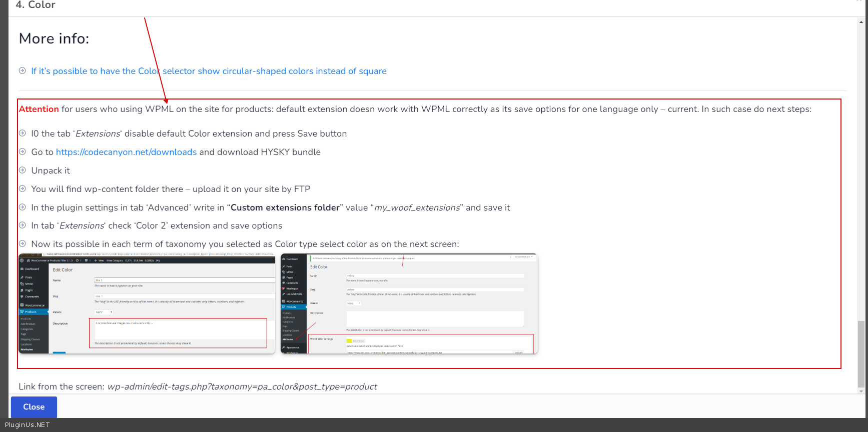Viewport: 868px width, 432px height.
Task: Click bullet icon beside circular-shaped colors link
Action: pyautogui.click(x=22, y=70)
